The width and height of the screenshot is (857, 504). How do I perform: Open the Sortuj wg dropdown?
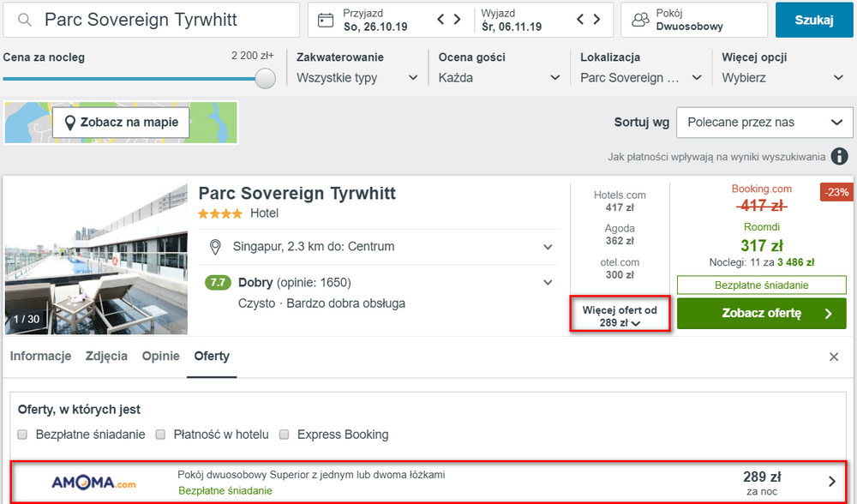pos(764,123)
